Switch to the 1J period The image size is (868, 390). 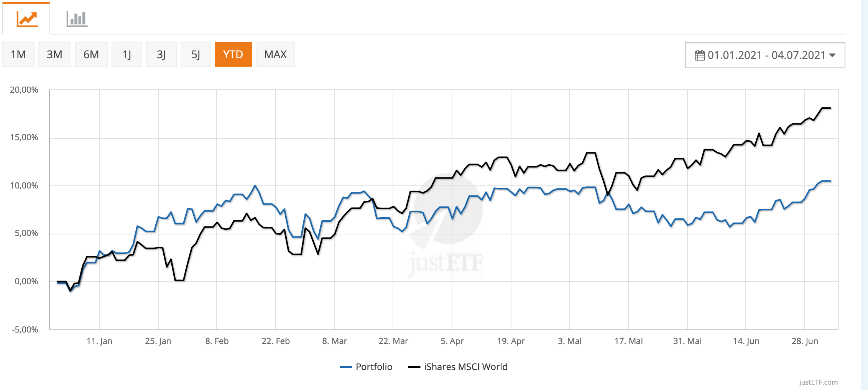click(127, 54)
